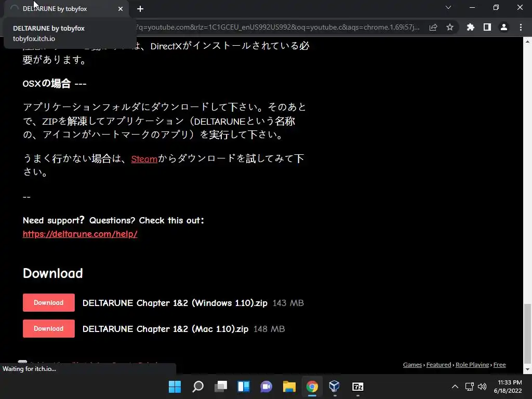The width and height of the screenshot is (532, 399).
Task: Open Chat app on taskbar
Action: [x=267, y=387]
